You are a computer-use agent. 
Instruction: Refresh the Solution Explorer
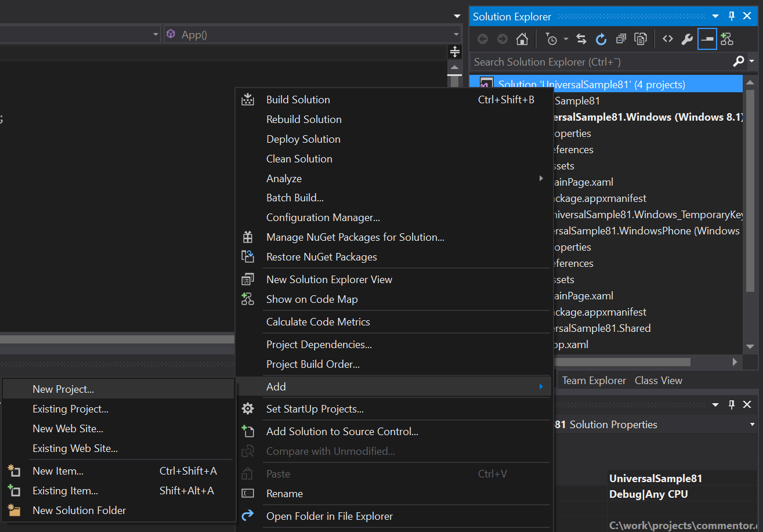click(x=601, y=39)
